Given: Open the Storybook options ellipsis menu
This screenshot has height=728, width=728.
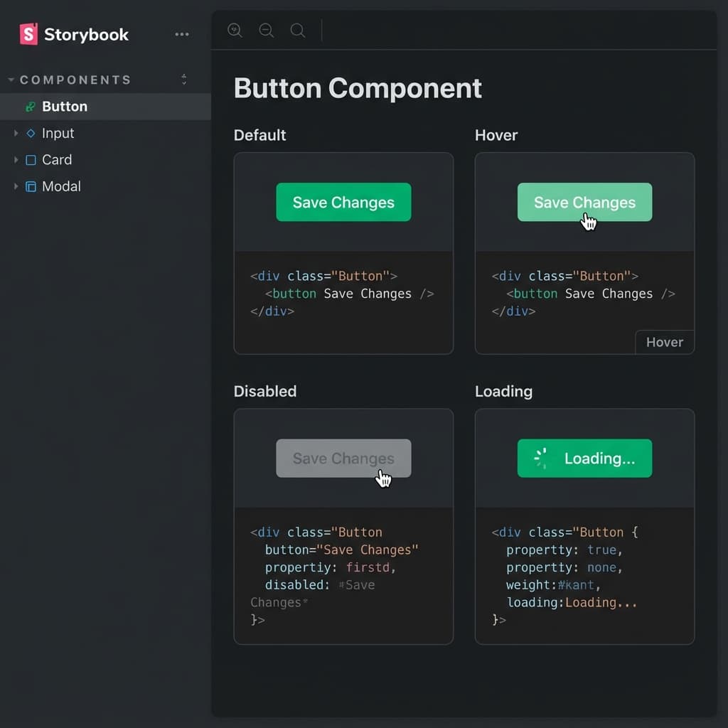Looking at the screenshot, I should pos(181,34).
